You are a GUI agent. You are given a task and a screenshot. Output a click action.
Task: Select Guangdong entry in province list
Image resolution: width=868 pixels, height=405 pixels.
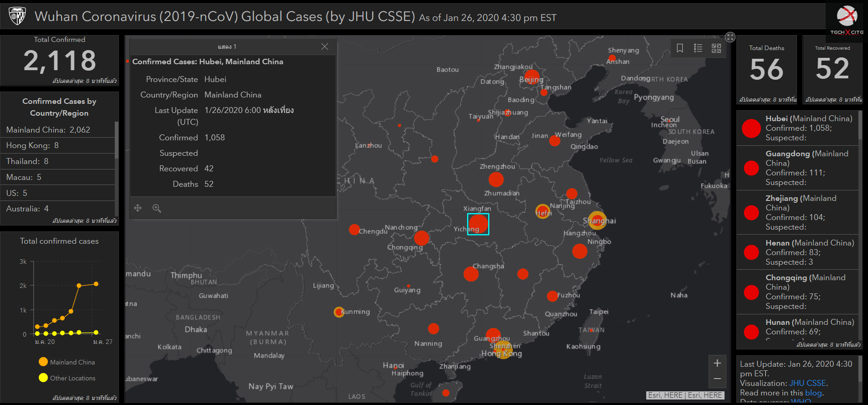pyautogui.click(x=797, y=168)
